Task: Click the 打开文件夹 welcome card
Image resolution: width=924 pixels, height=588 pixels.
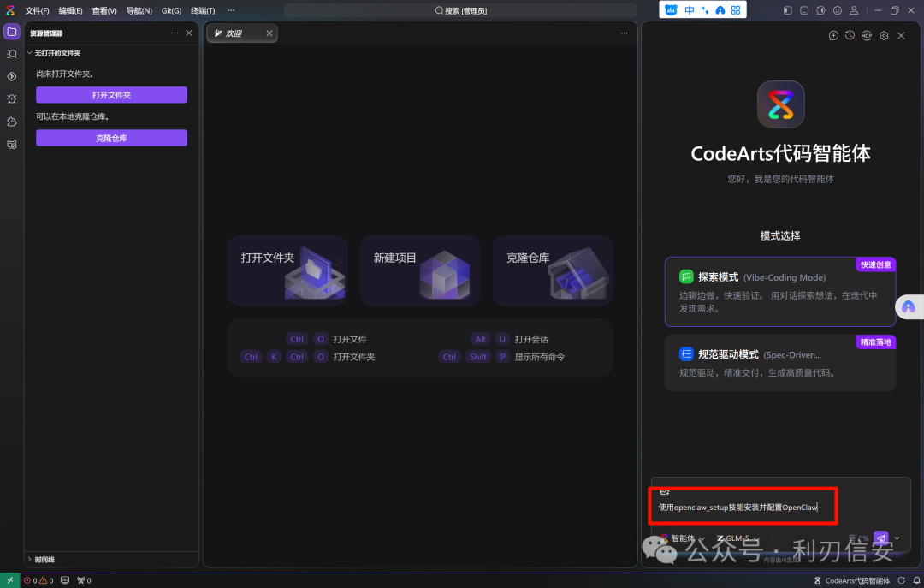Action: (x=287, y=270)
